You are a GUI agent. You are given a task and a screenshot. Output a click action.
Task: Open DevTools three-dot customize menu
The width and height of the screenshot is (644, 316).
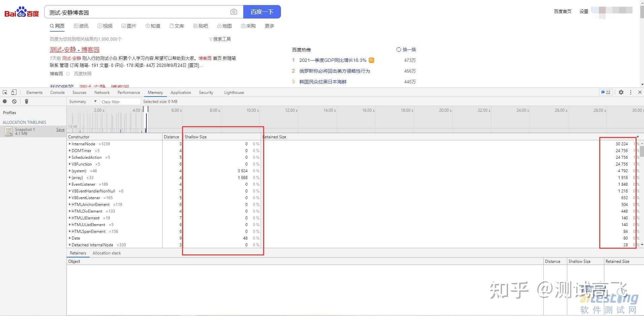point(630,92)
